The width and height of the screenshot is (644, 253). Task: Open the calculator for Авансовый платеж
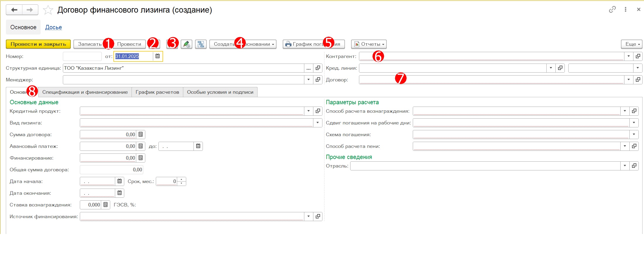141,146
